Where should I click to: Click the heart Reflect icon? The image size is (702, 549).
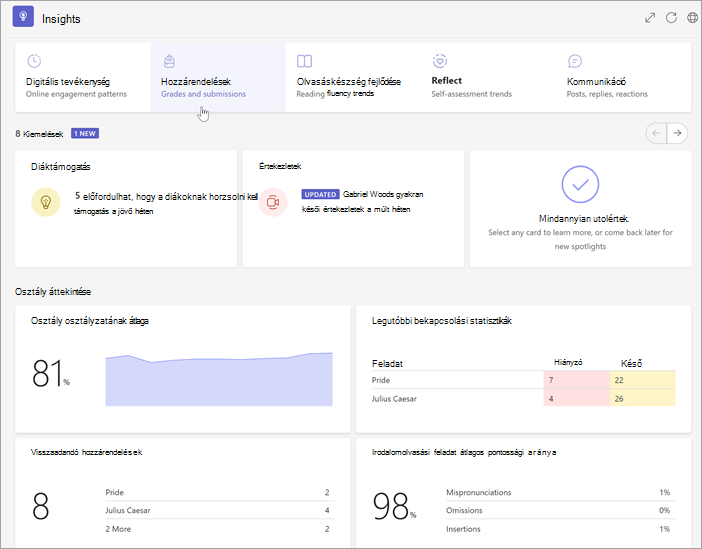(x=440, y=61)
